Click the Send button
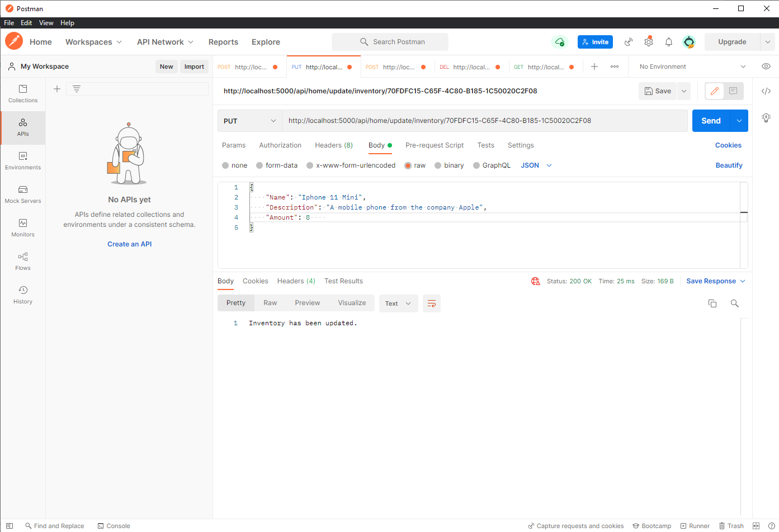The width and height of the screenshot is (779, 532). [711, 121]
